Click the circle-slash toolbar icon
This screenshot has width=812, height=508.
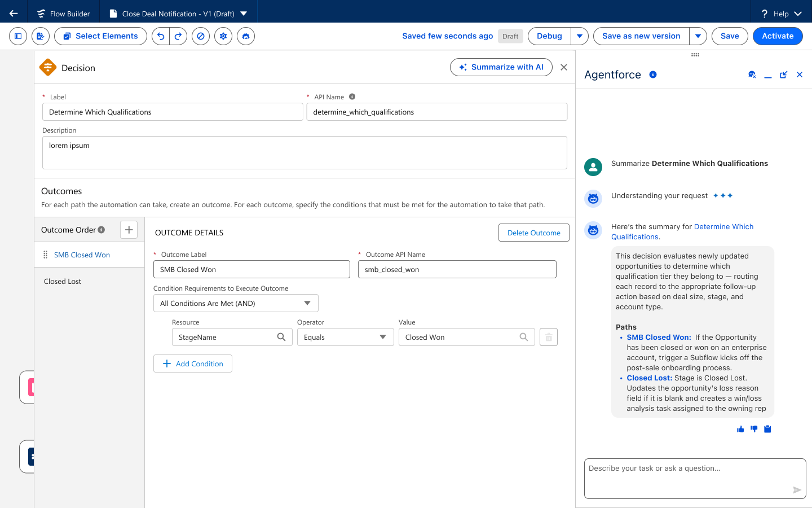point(201,36)
